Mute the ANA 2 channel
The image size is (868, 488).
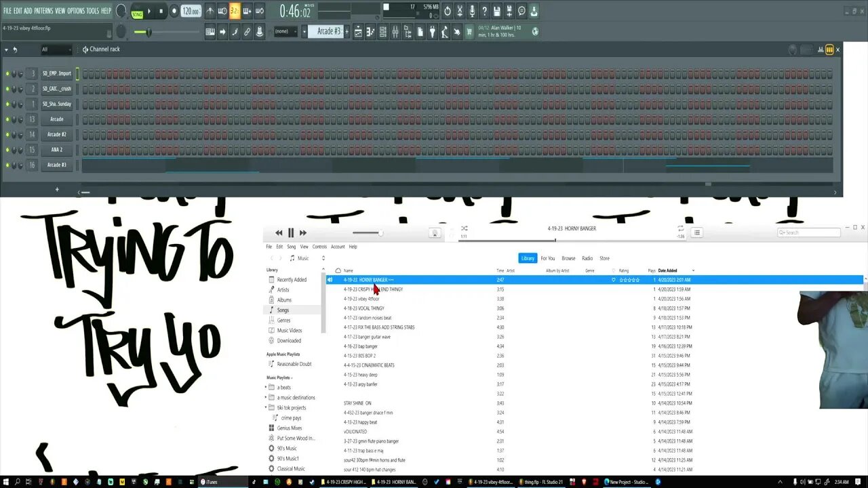coord(7,150)
